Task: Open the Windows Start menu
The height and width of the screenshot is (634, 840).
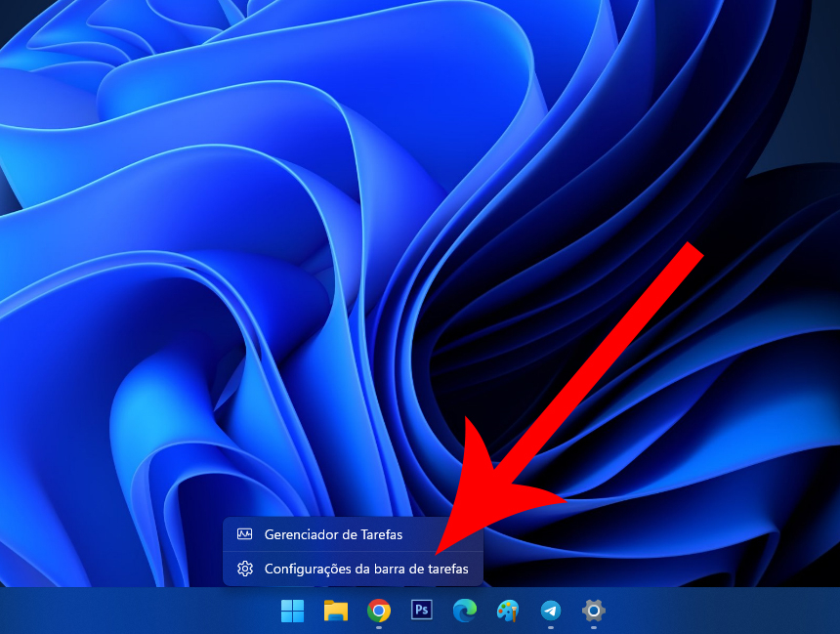Action: (x=292, y=611)
